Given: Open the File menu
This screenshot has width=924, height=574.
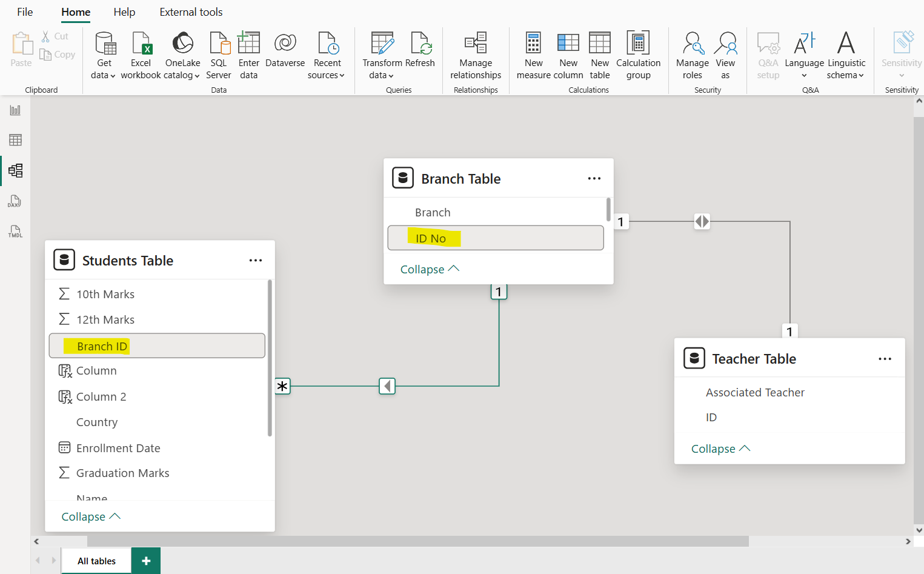Looking at the screenshot, I should coord(25,12).
